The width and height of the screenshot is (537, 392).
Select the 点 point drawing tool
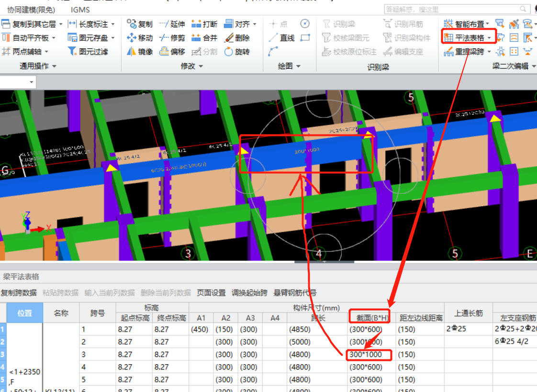tap(279, 24)
